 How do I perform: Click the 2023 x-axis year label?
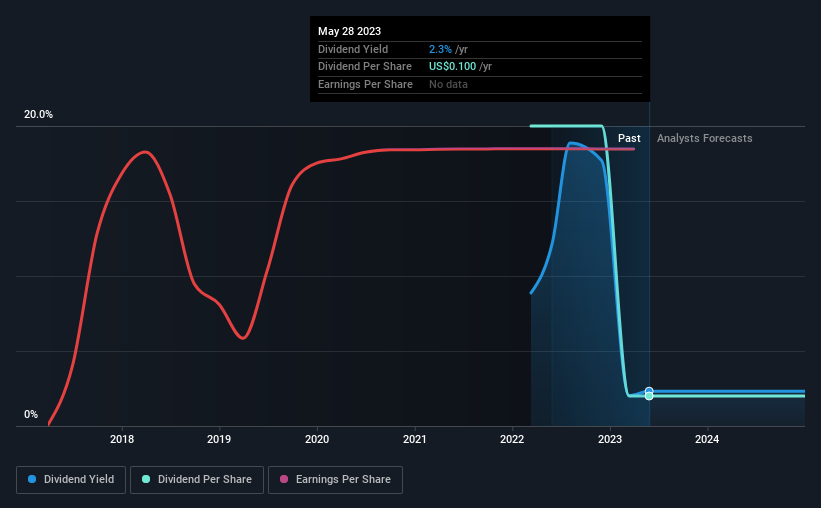(610, 439)
